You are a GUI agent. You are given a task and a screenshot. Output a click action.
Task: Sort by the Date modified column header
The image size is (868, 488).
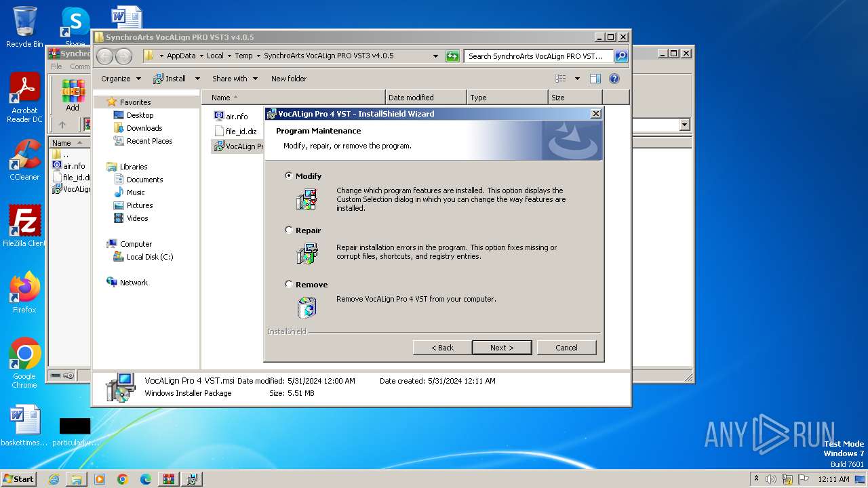(x=426, y=98)
